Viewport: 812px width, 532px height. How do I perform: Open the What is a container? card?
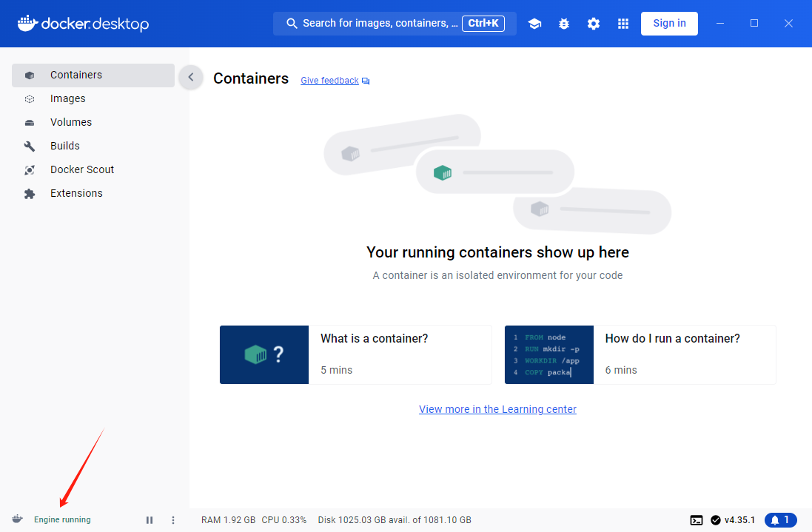coord(356,354)
